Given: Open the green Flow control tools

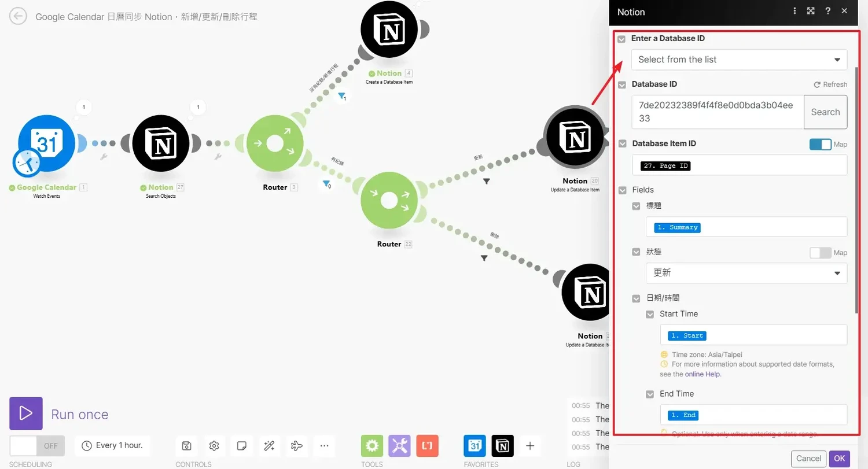Looking at the screenshot, I should (372, 445).
